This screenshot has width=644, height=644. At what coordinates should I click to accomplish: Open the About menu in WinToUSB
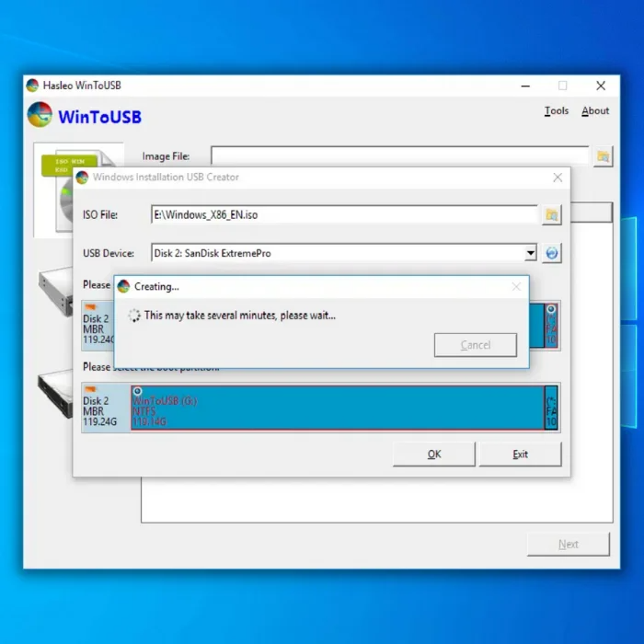click(594, 111)
